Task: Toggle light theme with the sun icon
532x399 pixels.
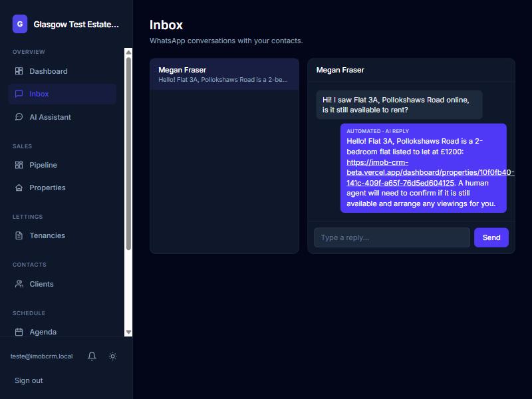Action: (x=112, y=356)
